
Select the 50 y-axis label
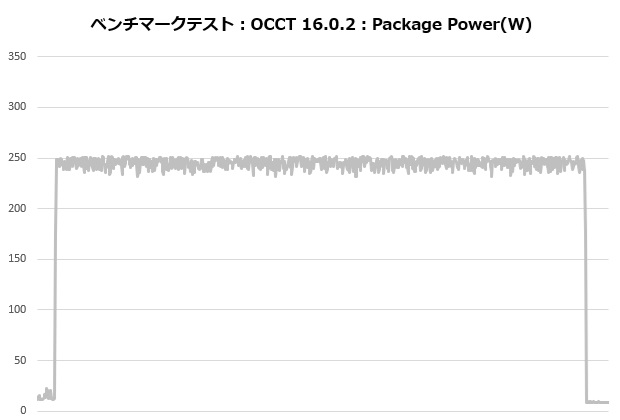(x=19, y=360)
